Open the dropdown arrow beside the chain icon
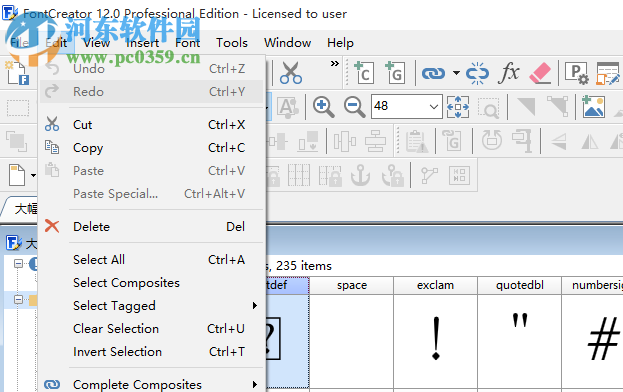The width and height of the screenshot is (623, 392). point(456,73)
